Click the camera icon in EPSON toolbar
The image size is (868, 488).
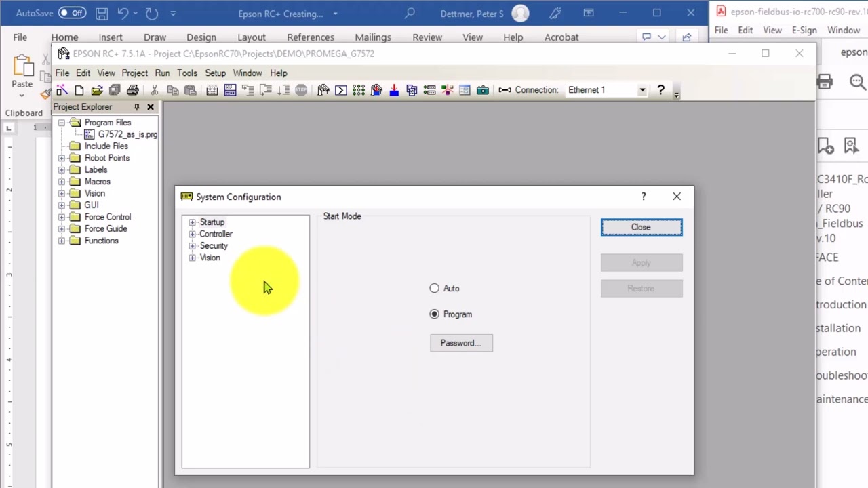coord(483,90)
